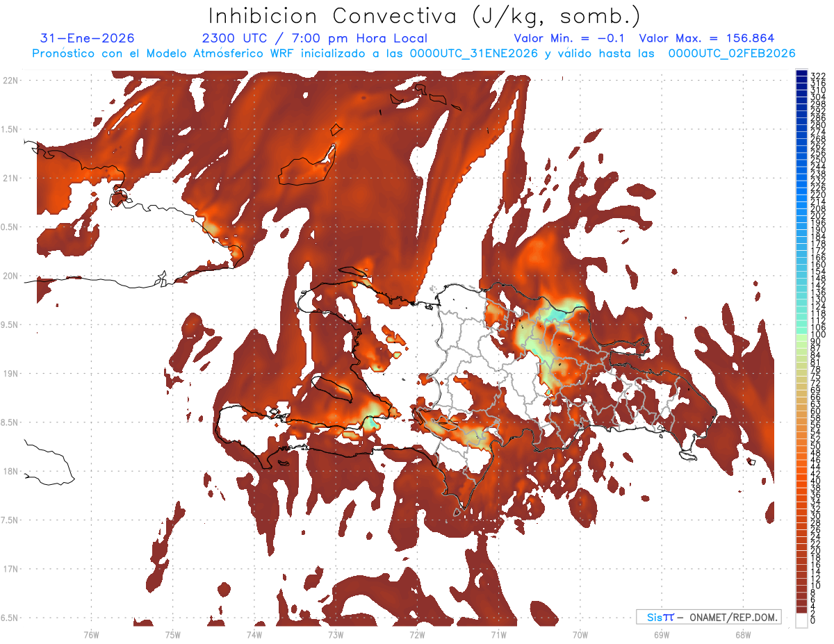The width and height of the screenshot is (834, 644).
Task: Click the "19N" latitude label
Action: coord(10,373)
